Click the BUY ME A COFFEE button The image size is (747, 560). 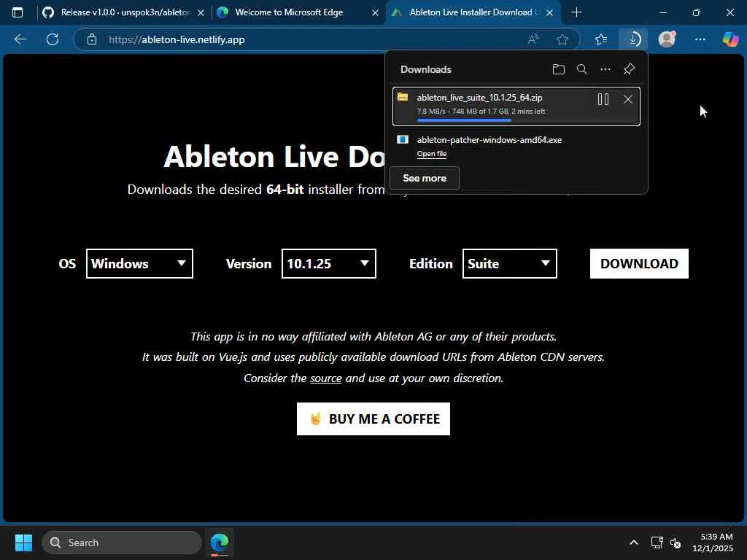coord(373,419)
